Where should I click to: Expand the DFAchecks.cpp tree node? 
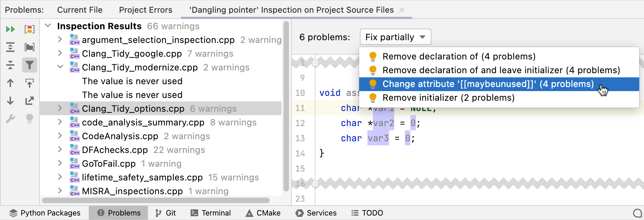60,150
